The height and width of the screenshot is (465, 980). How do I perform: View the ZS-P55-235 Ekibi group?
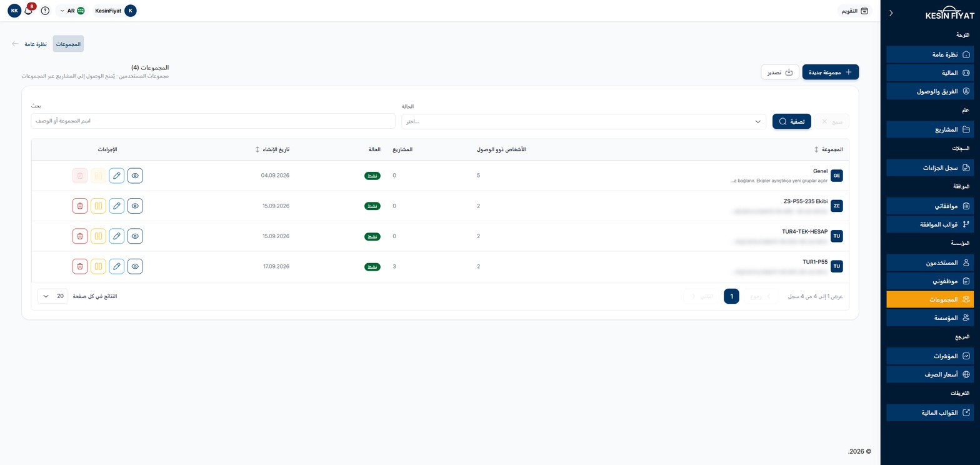pos(135,206)
